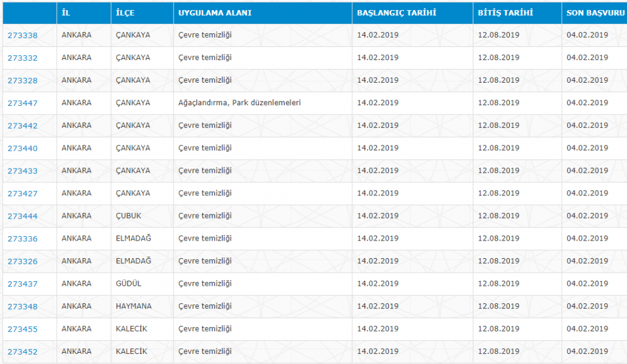627x364 pixels.
Task: Open Elmadağ listing 273326
Action: [23, 261]
